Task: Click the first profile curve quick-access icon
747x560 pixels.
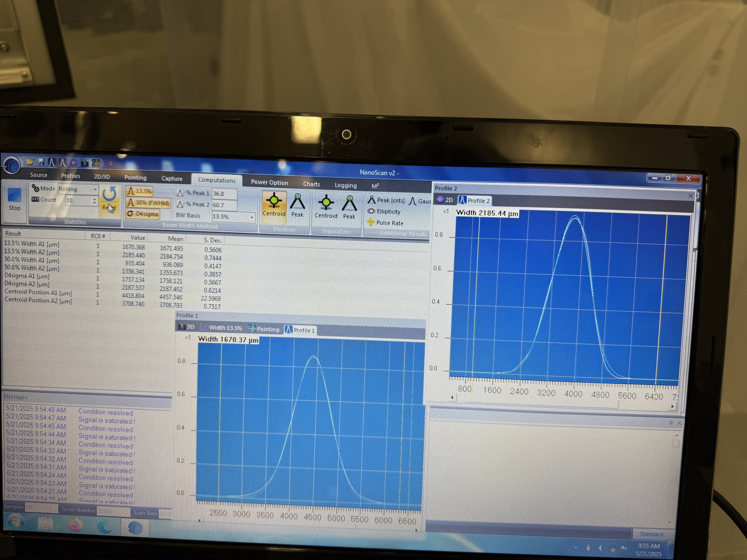Action: [x=52, y=162]
